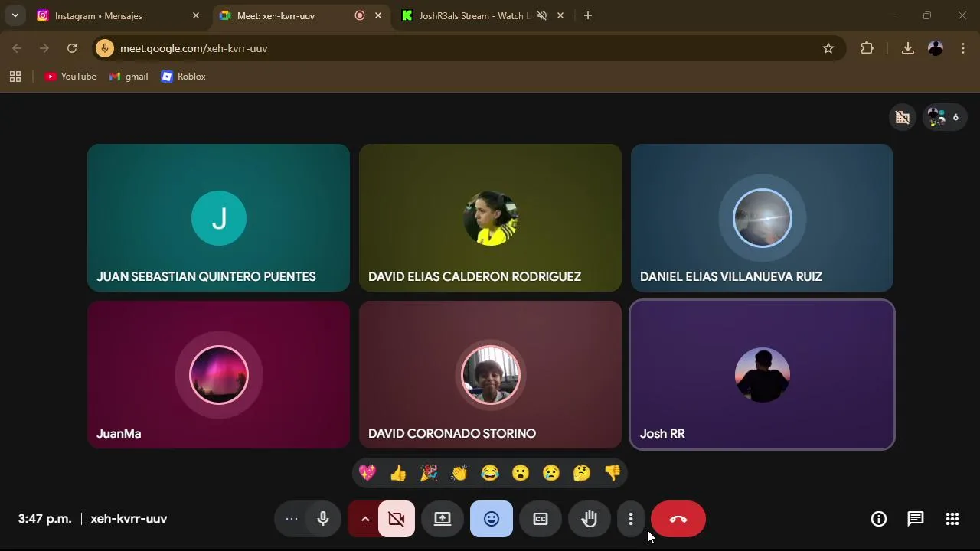
Task: Close the JoshR3als Stream tab
Action: (560, 15)
